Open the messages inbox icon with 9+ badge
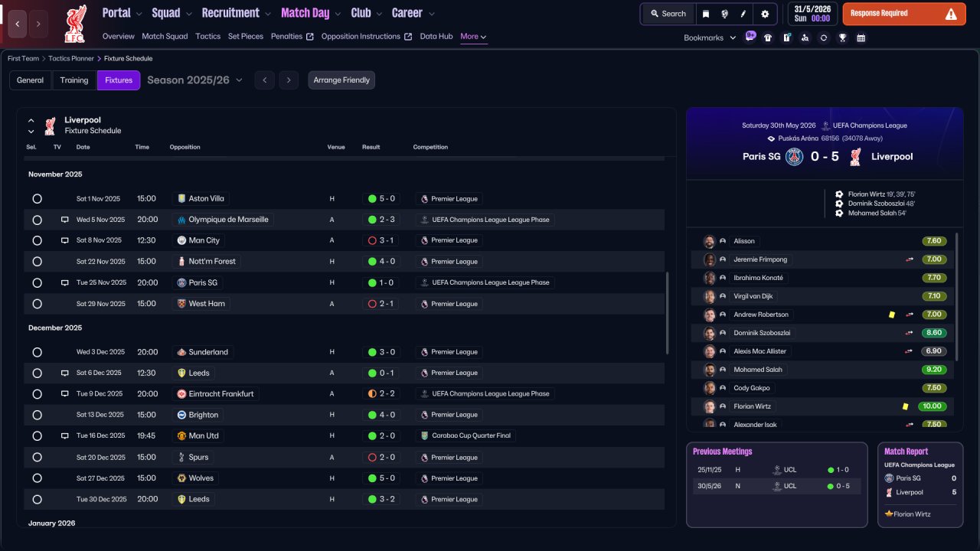Screen dimensions: 980x551 (750, 37)
